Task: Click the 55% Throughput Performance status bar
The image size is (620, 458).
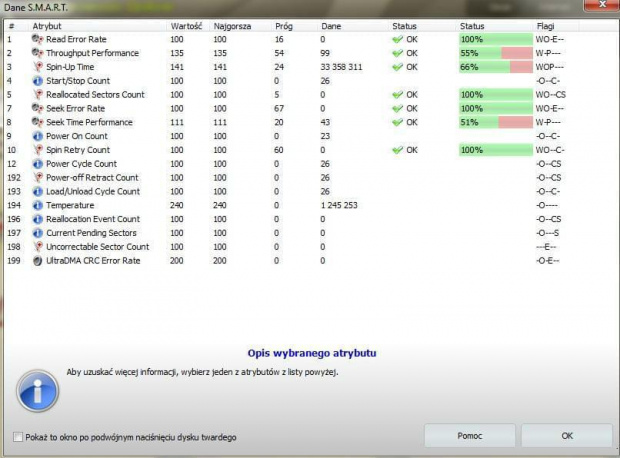Action: [x=496, y=53]
